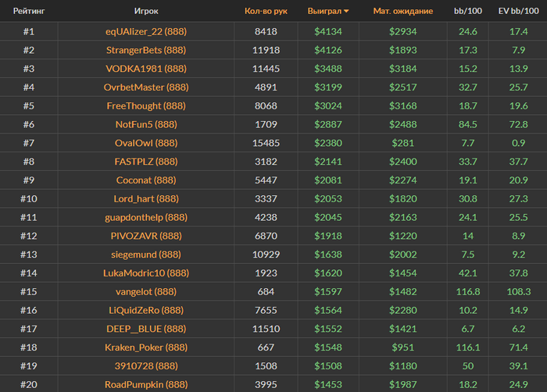Image resolution: width=547 pixels, height=392 pixels.
Task: Open LiQuidZeRo (888) player page
Action: (145, 310)
